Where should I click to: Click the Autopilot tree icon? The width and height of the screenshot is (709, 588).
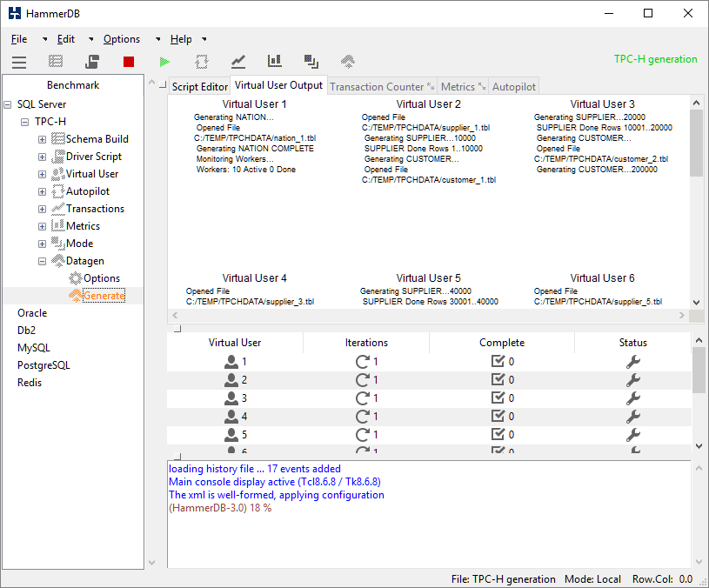tap(58, 191)
